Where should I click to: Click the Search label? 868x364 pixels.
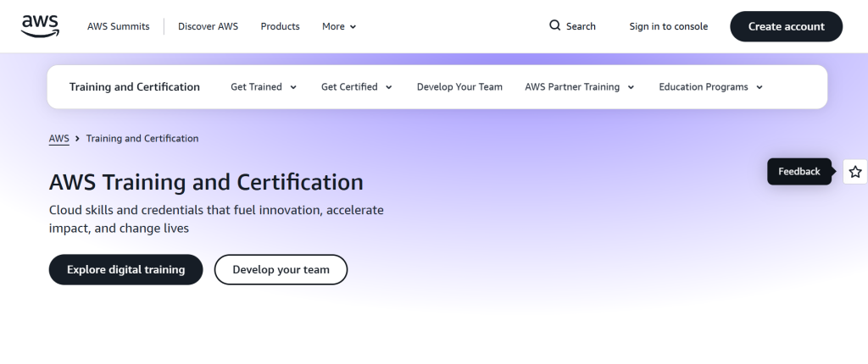[581, 26]
